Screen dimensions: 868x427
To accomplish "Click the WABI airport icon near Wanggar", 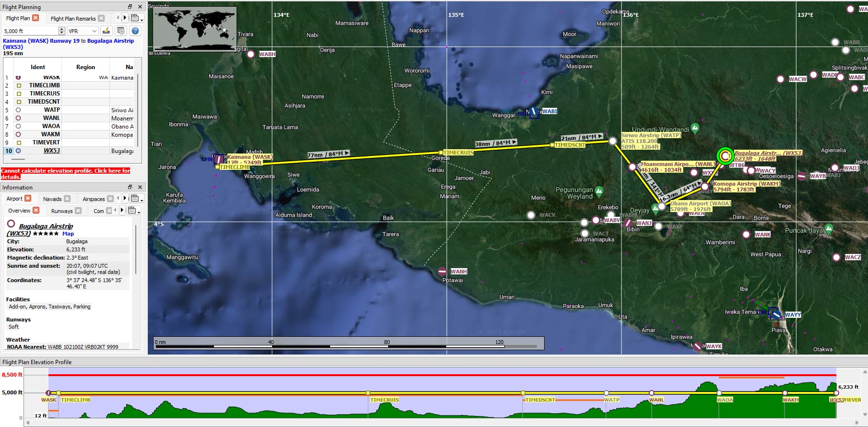I will [x=534, y=112].
